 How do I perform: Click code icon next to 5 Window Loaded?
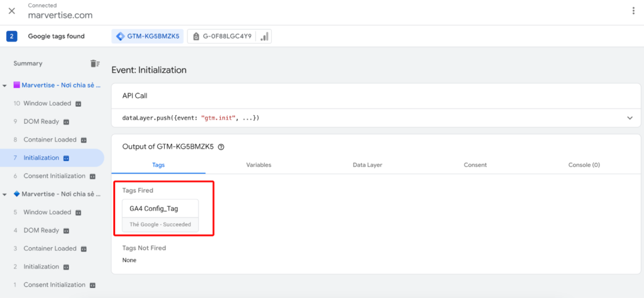pyautogui.click(x=79, y=212)
